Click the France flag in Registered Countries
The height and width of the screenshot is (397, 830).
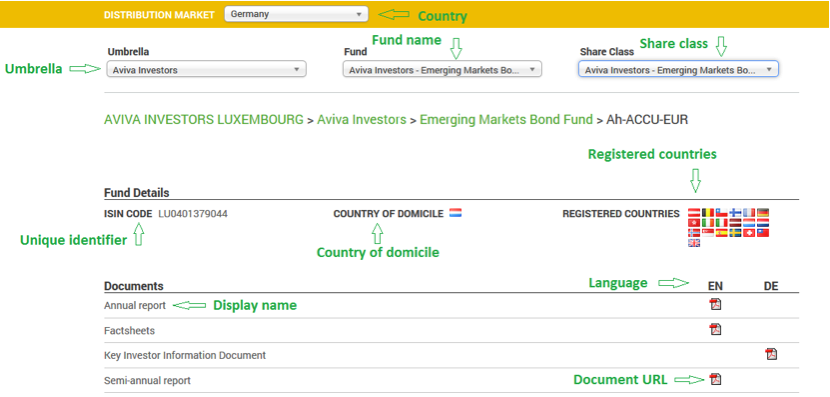tap(749, 212)
